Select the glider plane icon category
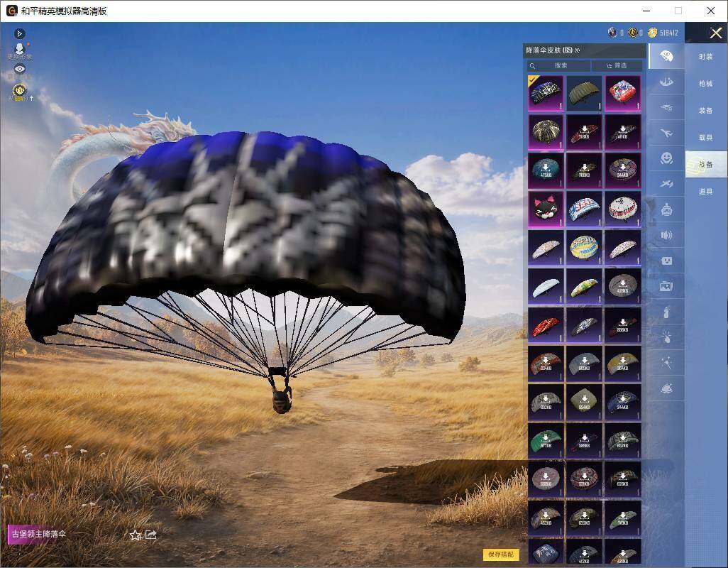Image resolution: width=728 pixels, height=568 pixels. (x=666, y=184)
